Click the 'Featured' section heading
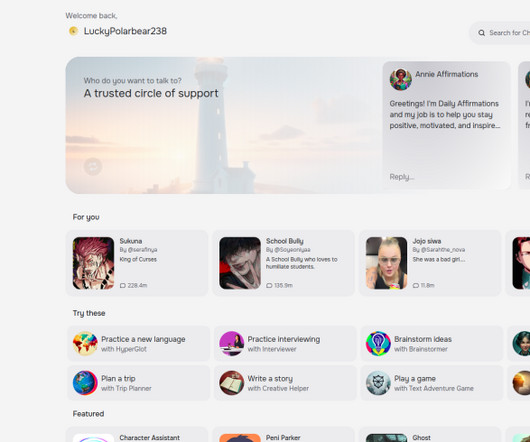The image size is (530, 442). (x=88, y=414)
